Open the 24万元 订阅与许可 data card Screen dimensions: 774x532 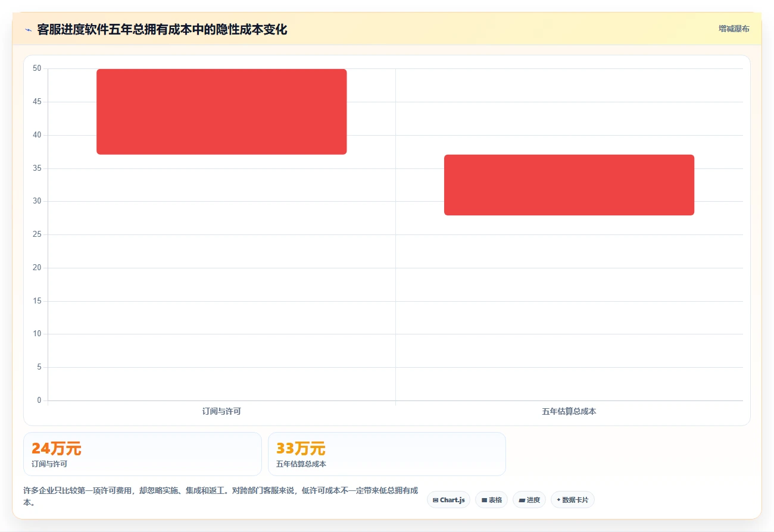click(142, 454)
